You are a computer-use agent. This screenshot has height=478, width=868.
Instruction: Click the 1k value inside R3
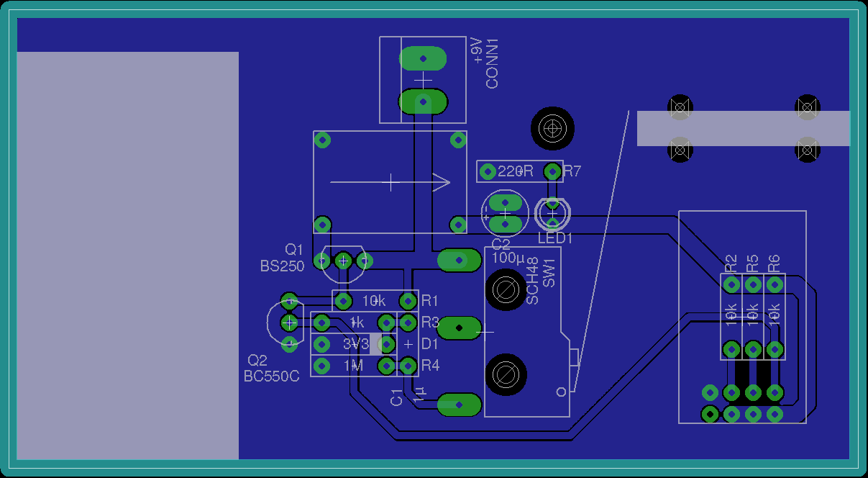[x=357, y=322]
